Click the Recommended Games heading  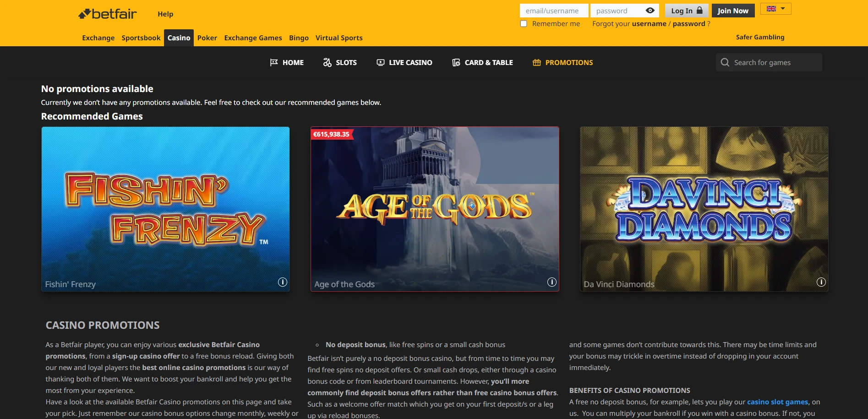coord(92,116)
